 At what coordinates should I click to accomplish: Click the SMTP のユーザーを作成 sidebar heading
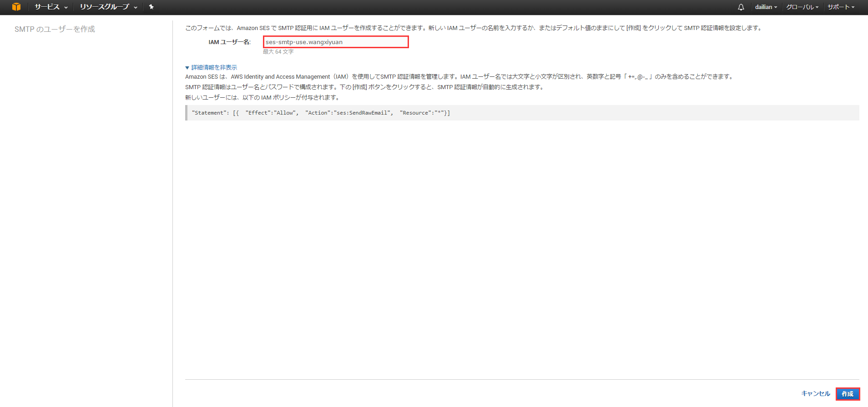click(55, 29)
